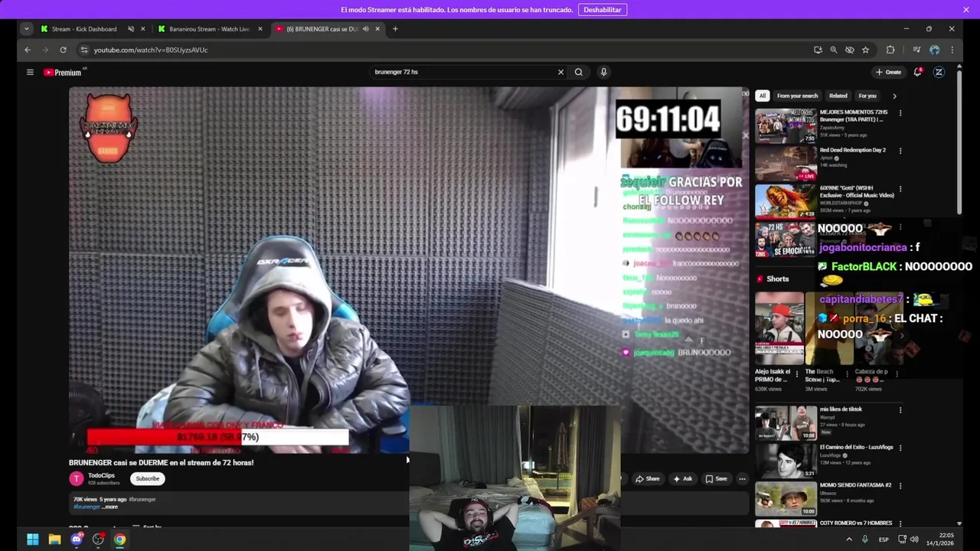
Task: Bookmark this page with the star
Action: 865,50
